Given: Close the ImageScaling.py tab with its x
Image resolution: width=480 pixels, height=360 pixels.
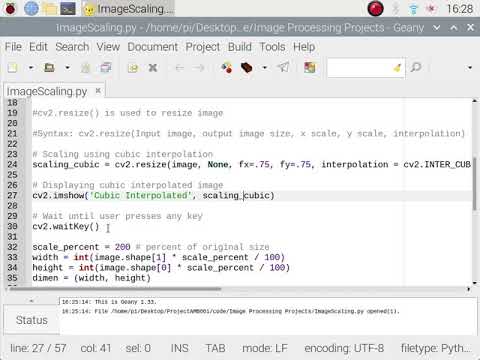Looking at the screenshot, I should (x=98, y=90).
